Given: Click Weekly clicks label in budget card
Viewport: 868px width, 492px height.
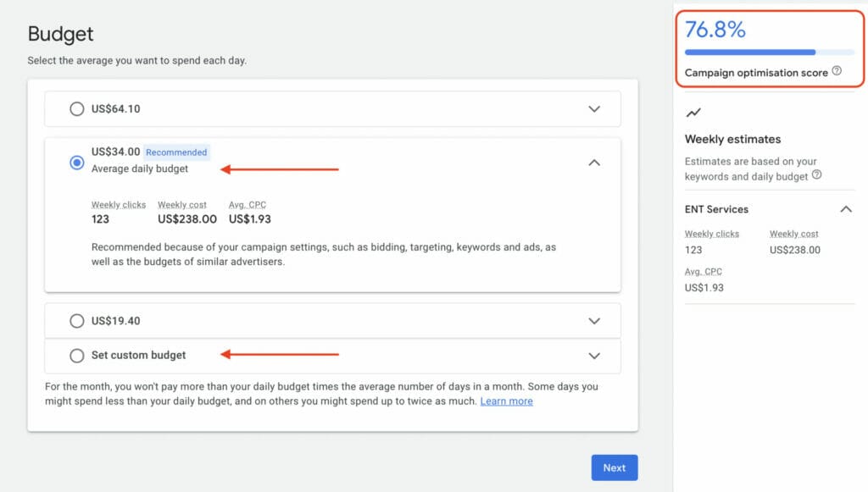Looking at the screenshot, I should pos(119,205).
